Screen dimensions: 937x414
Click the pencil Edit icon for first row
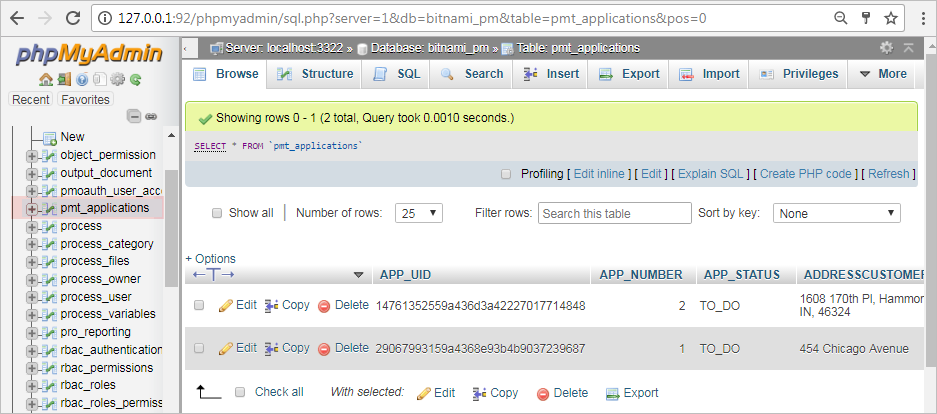(226, 305)
